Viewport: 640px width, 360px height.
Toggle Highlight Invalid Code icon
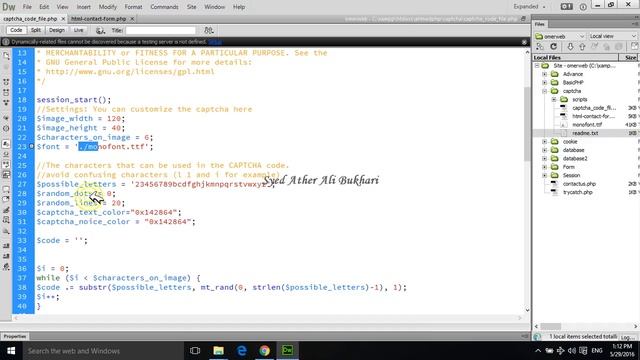point(6,154)
